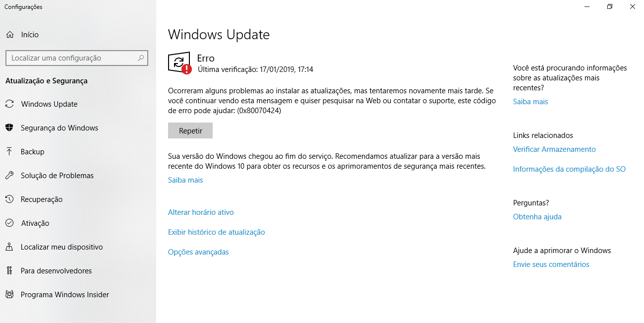This screenshot has width=644, height=323.
Task: Click the Recuperação history icon
Action: [9, 199]
